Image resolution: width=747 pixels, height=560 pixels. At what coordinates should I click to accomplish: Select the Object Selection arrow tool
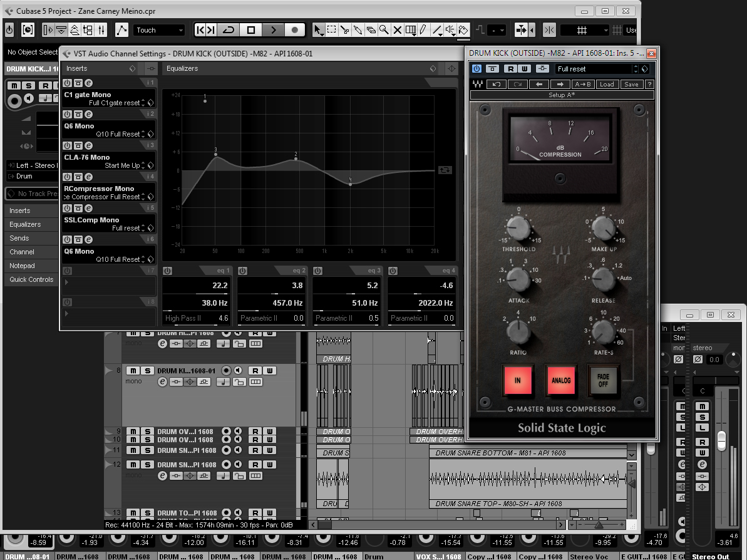[317, 30]
